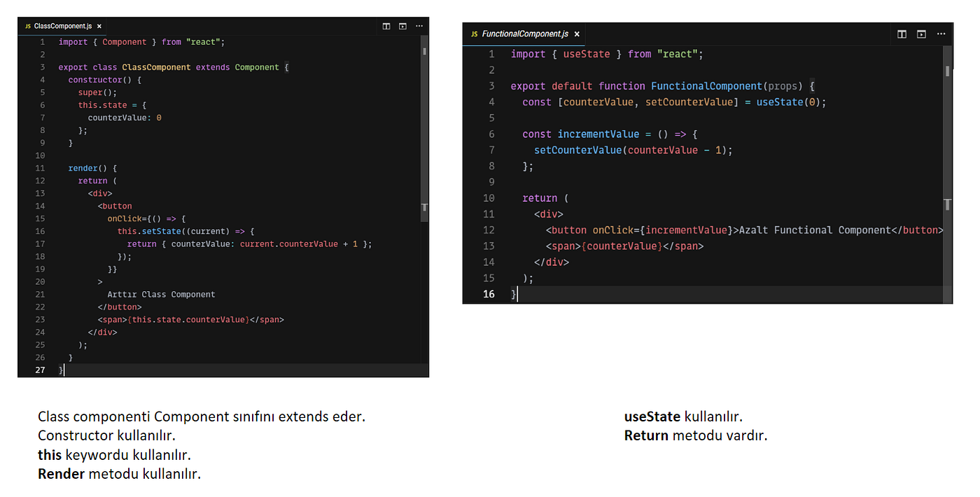The image size is (980, 497).
Task: Click '{this.state.counterValue}' span on line 23
Action: click(x=188, y=319)
